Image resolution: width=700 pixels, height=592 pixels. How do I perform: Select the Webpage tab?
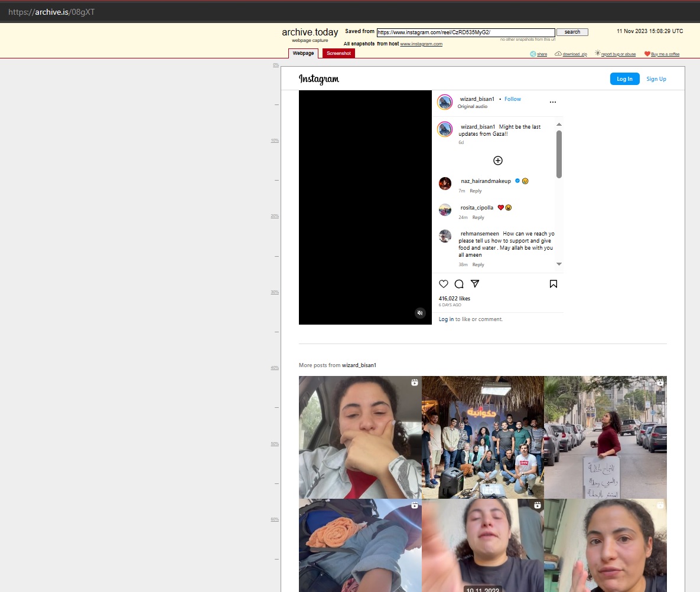[x=304, y=54]
